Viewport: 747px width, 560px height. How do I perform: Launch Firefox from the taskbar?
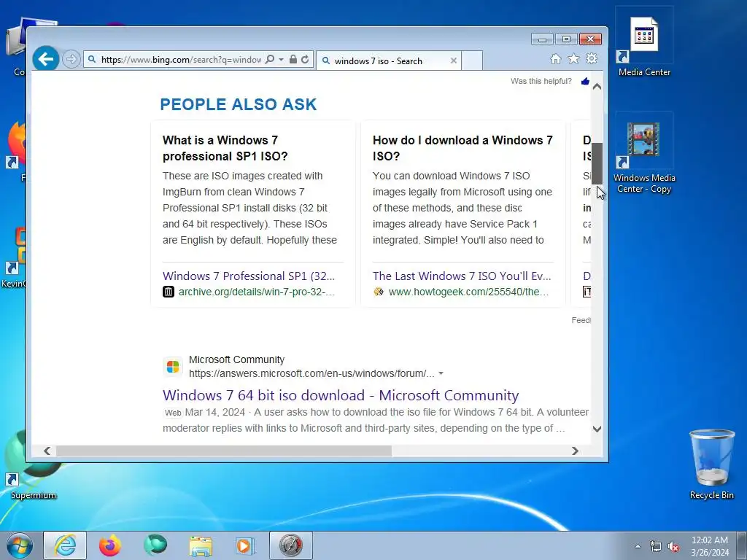point(110,545)
